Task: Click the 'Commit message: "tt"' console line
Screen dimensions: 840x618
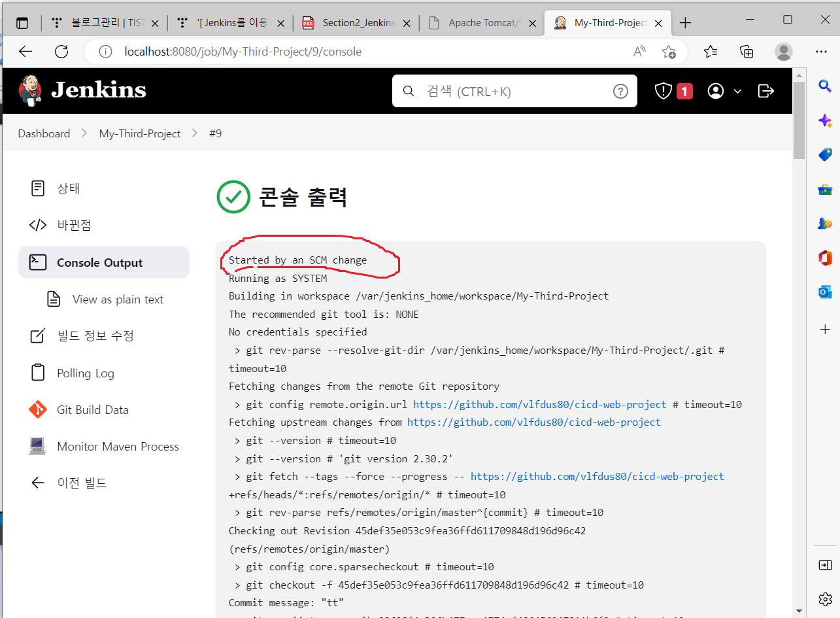Action: (286, 603)
